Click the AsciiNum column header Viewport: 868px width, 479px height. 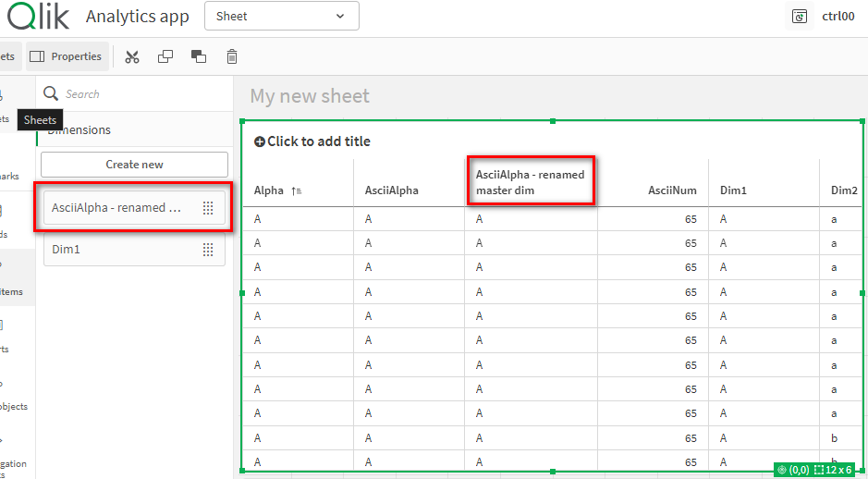coord(672,191)
